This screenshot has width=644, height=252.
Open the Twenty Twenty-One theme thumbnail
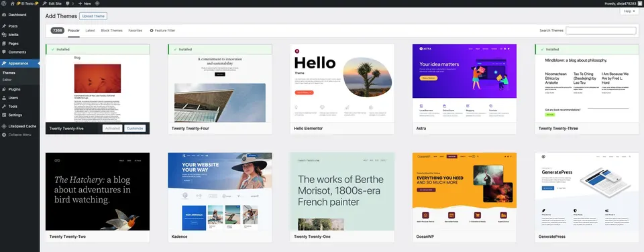tap(342, 192)
